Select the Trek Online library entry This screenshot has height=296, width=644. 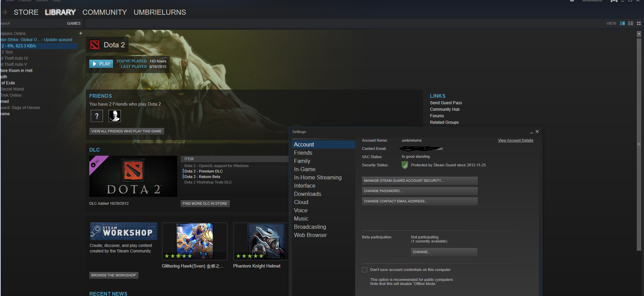point(11,95)
